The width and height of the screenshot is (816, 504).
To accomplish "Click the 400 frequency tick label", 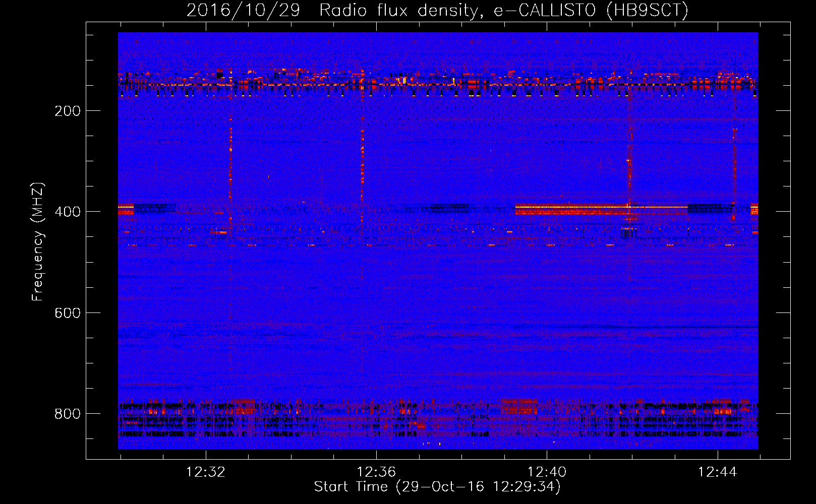I will tap(68, 212).
